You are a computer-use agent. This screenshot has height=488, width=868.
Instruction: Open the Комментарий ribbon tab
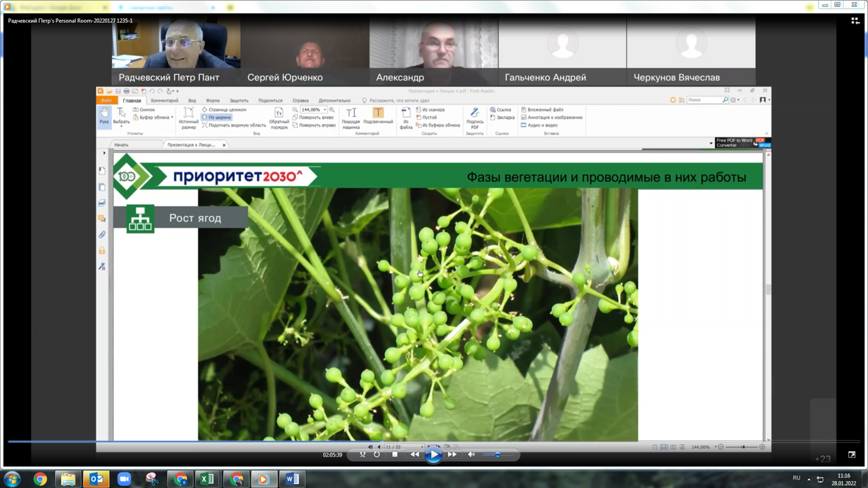pyautogui.click(x=164, y=100)
